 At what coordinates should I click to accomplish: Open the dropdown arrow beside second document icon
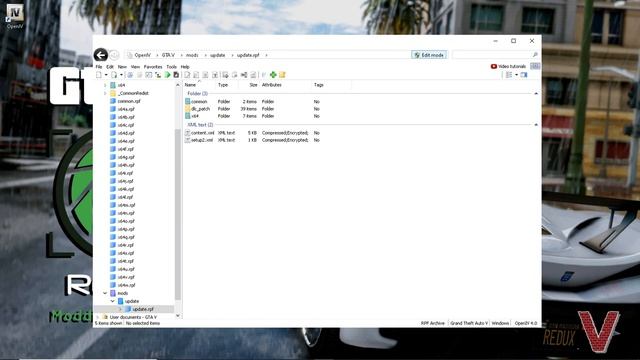(x=121, y=75)
